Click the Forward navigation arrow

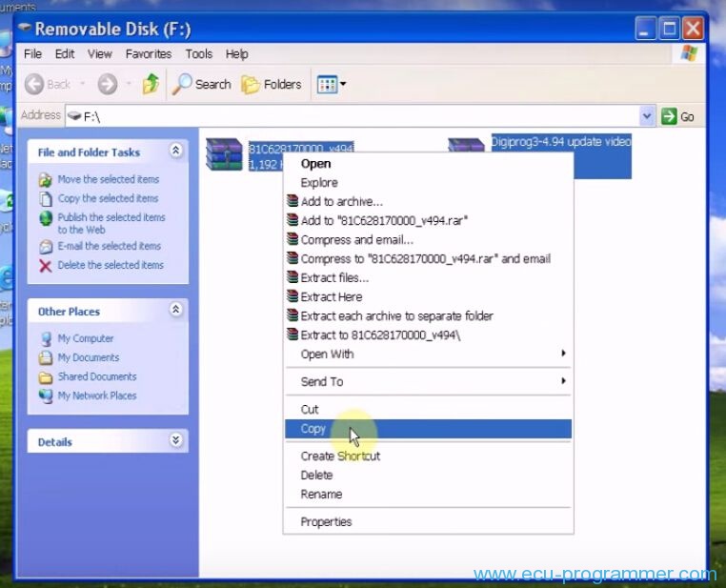(108, 84)
